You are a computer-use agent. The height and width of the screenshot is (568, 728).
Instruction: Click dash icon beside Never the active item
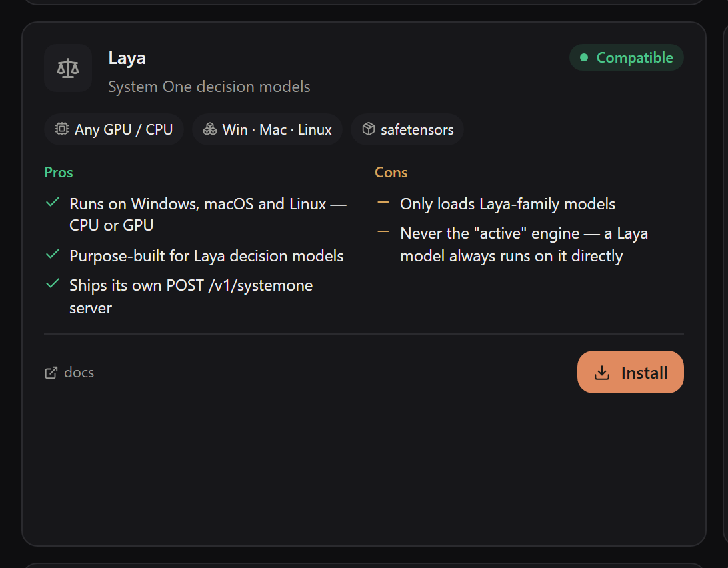click(x=383, y=231)
